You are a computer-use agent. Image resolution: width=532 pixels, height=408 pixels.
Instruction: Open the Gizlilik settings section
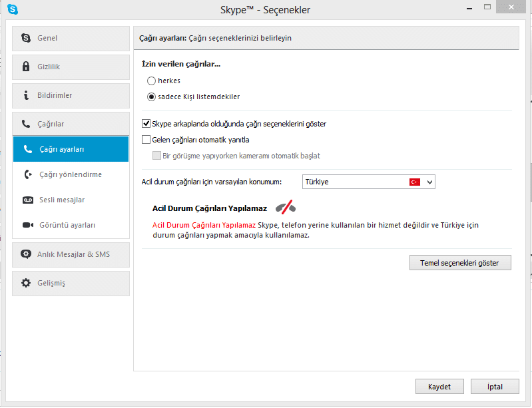pos(71,67)
